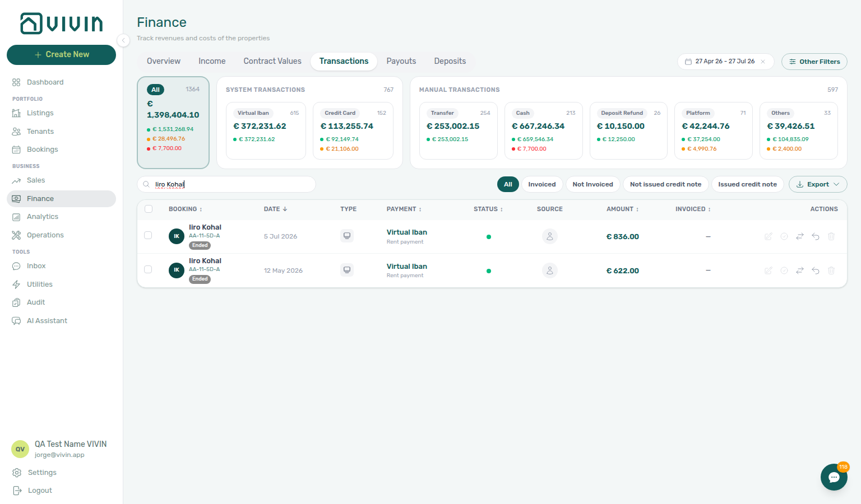Viewport: 861px width, 504px height.
Task: Switch to the Overview tab
Action: pyautogui.click(x=164, y=61)
